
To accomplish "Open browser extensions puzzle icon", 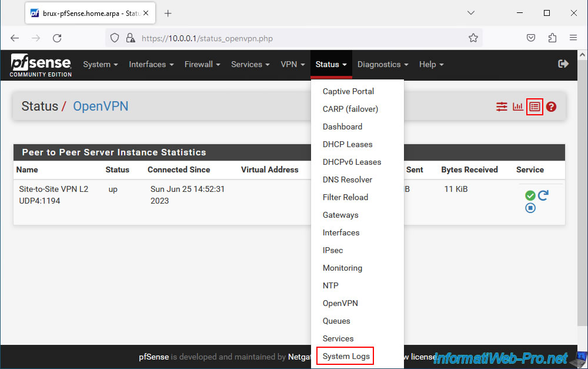I will (552, 38).
